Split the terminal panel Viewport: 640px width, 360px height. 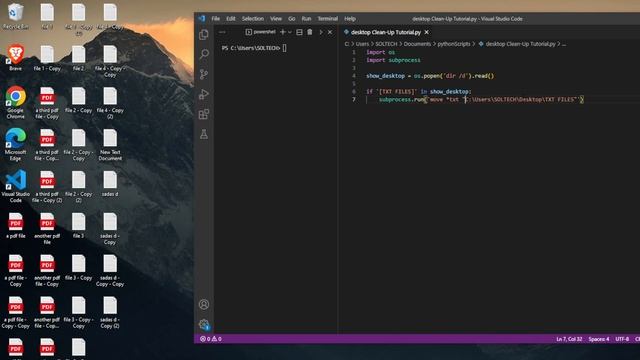point(299,32)
